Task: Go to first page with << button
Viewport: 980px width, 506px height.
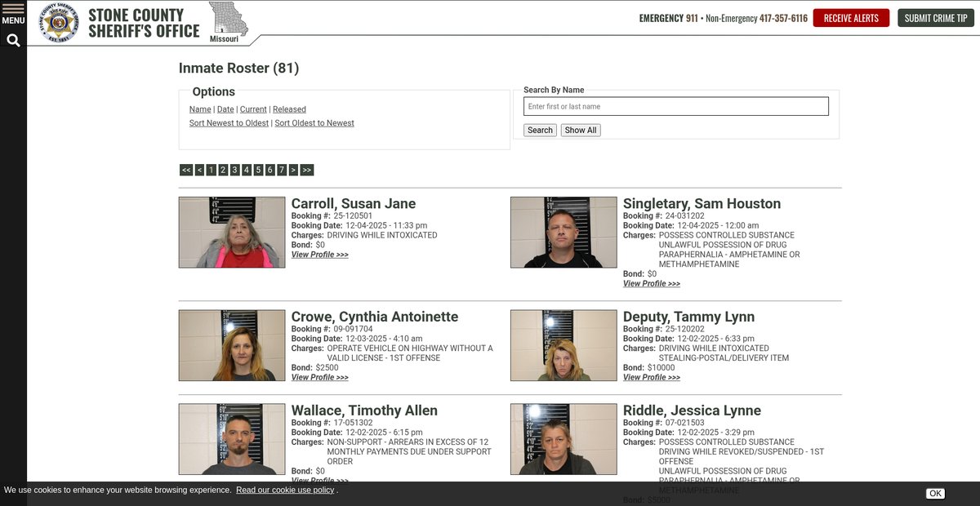Action: click(x=186, y=170)
